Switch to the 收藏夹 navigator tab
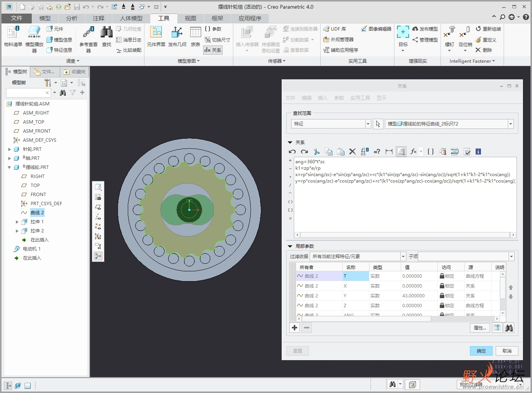This screenshot has width=532, height=393. [x=74, y=72]
